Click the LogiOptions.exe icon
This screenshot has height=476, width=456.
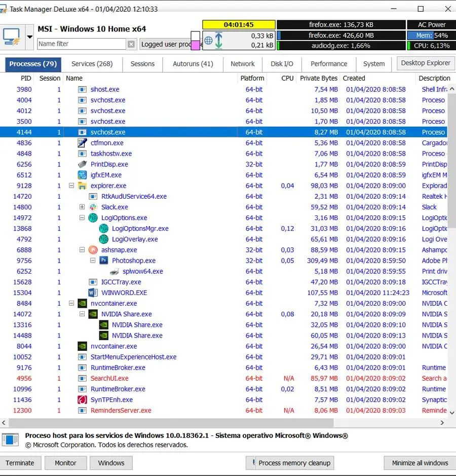(x=93, y=217)
